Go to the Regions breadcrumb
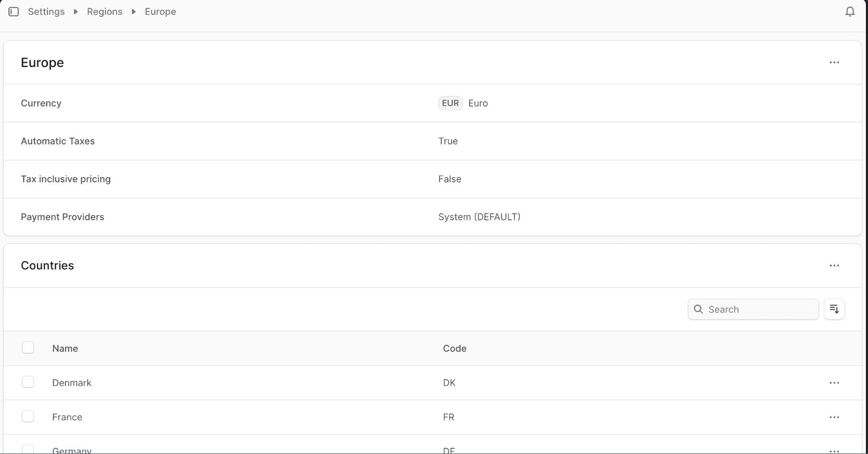The width and height of the screenshot is (868, 454). click(x=104, y=12)
